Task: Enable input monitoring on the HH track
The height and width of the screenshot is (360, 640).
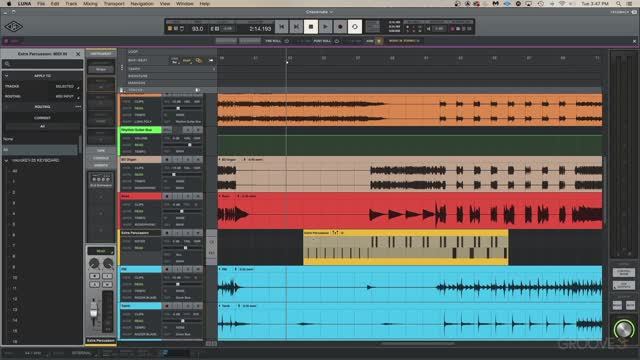Action: [x=177, y=269]
